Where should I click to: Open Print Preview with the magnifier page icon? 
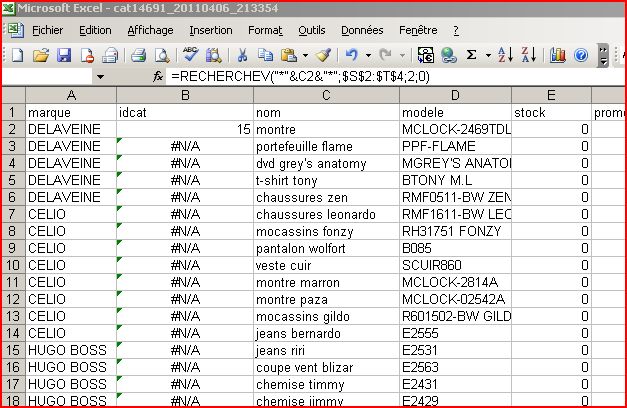point(162,55)
